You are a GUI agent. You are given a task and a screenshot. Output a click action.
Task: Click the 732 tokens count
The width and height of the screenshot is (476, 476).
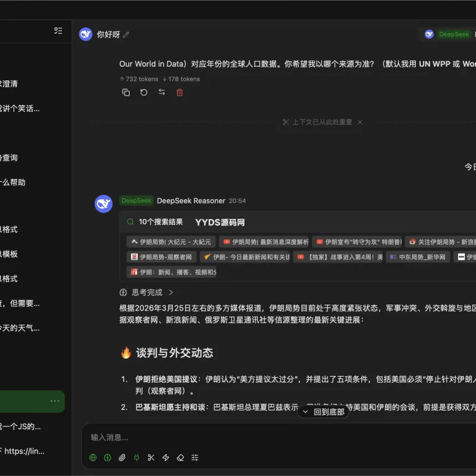tap(139, 79)
